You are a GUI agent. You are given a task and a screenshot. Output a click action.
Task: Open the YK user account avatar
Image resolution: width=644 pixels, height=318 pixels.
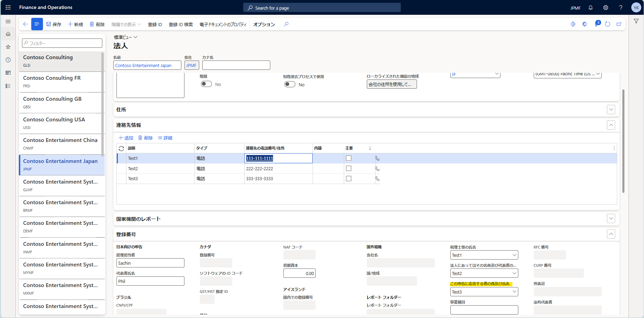636,8
